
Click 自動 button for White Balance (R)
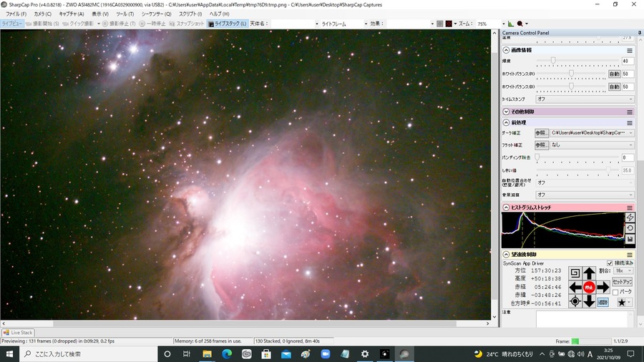(x=614, y=74)
